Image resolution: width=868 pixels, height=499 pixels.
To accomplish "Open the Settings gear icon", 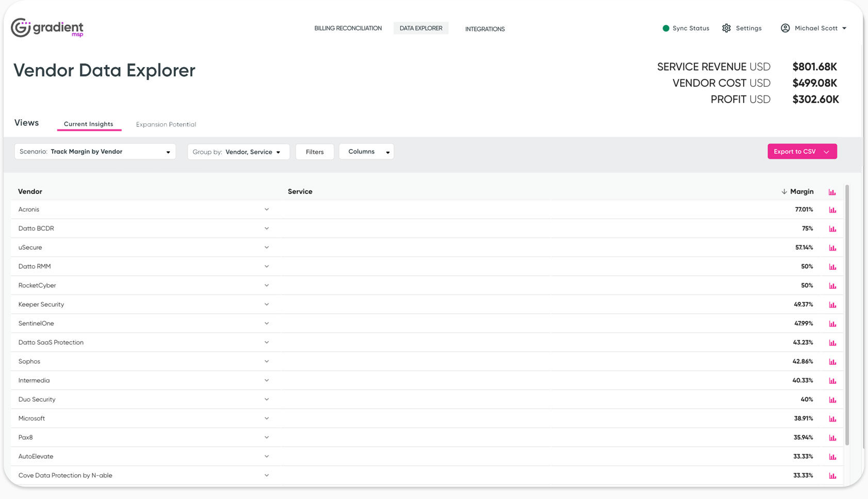I will pos(726,28).
